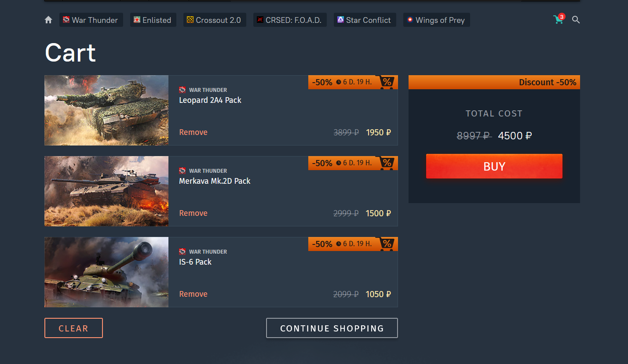This screenshot has height=364, width=628.
Task: Remove Merkava Mk.2D Pack from cart
Action: tap(193, 213)
